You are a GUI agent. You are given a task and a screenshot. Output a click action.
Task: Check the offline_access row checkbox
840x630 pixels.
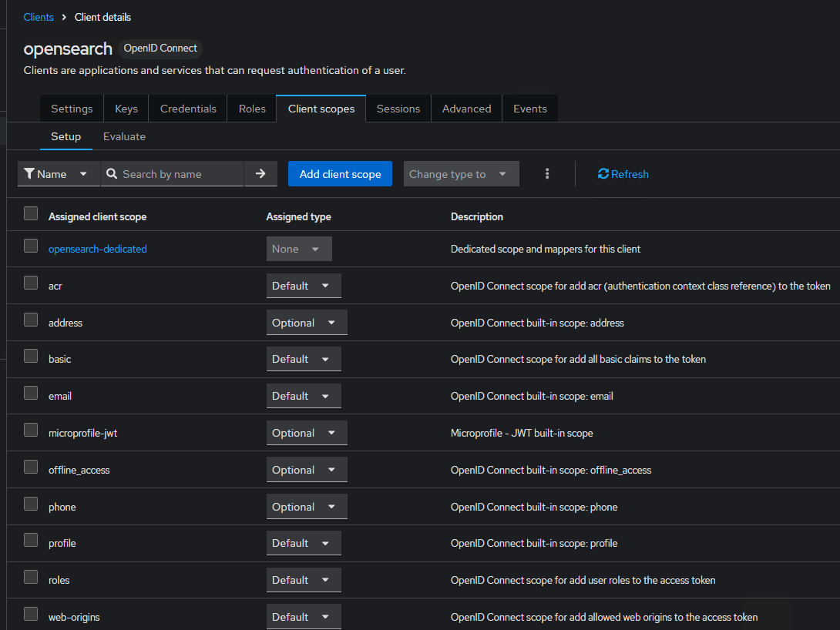pyautogui.click(x=31, y=467)
